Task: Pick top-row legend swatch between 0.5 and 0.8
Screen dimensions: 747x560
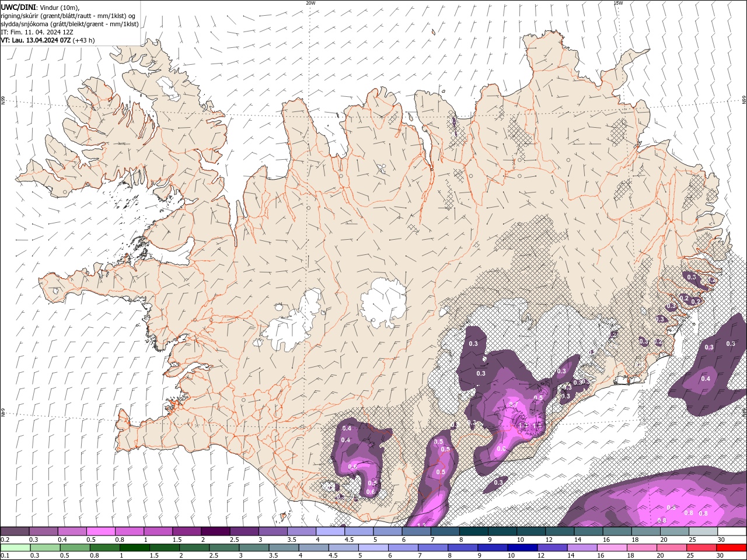Action: click(100, 531)
